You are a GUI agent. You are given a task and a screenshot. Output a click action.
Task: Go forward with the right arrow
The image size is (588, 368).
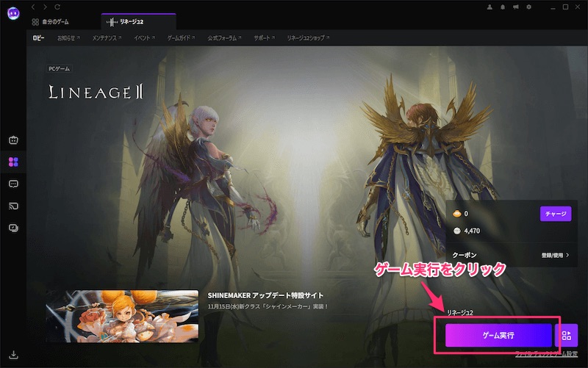[x=45, y=7]
